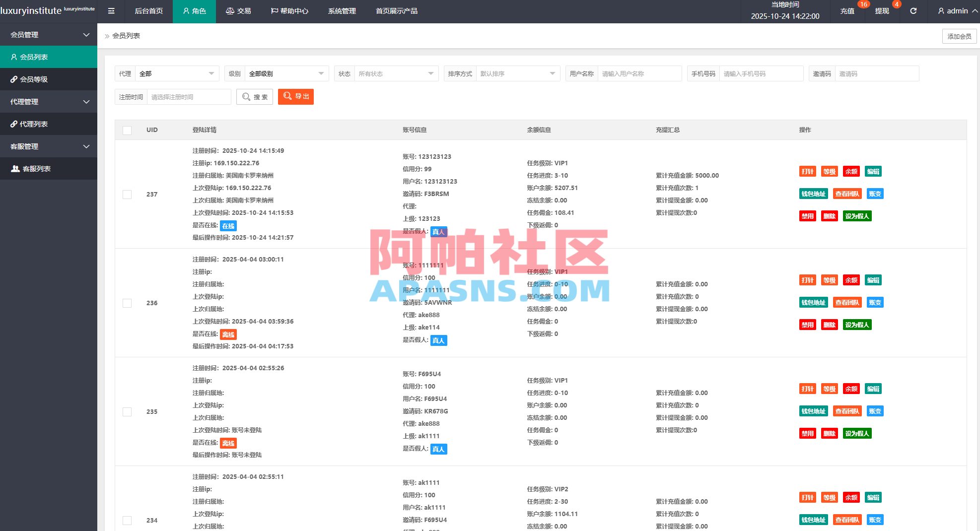Open the 级别 level dropdown filter
This screenshot has height=531, width=980.
click(x=287, y=73)
